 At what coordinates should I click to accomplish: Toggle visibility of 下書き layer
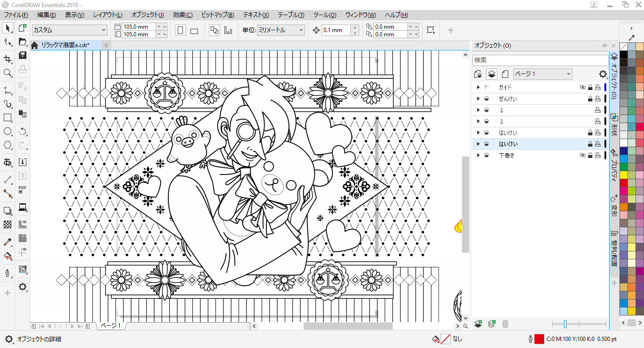[583, 155]
